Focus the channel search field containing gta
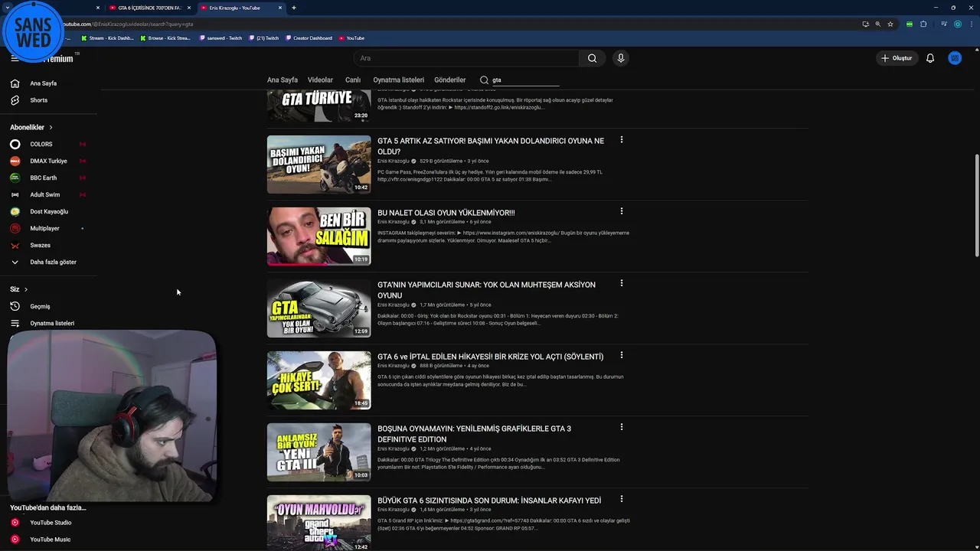 (525, 80)
